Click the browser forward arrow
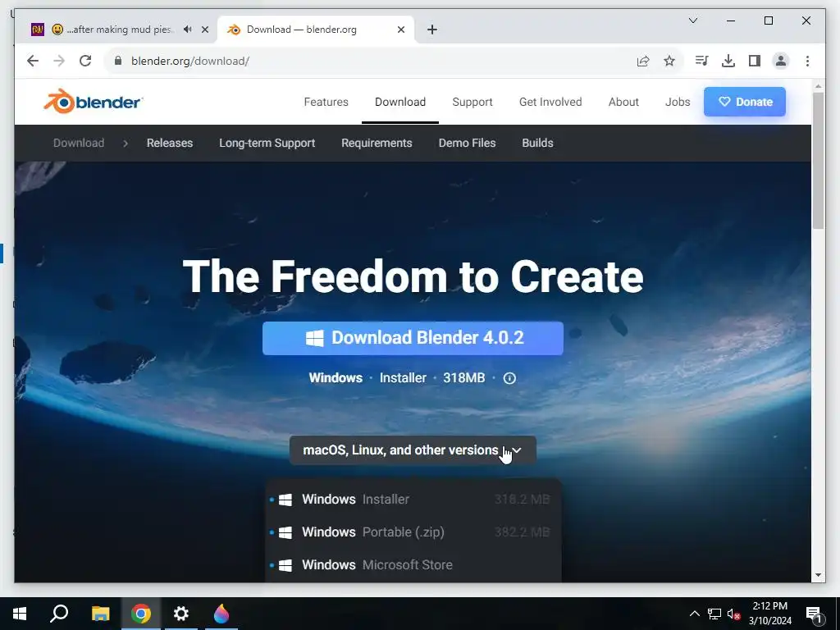Image resolution: width=840 pixels, height=630 pixels. 59,61
